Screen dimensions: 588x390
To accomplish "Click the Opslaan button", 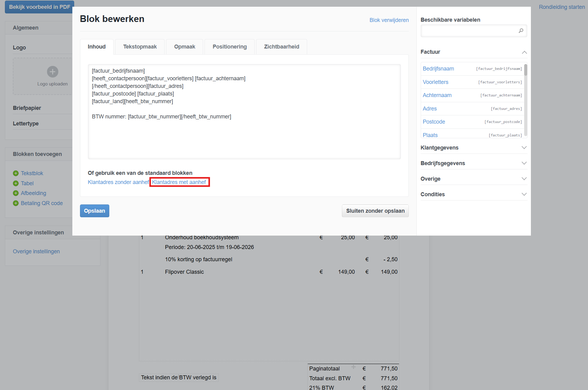I will [x=94, y=211].
